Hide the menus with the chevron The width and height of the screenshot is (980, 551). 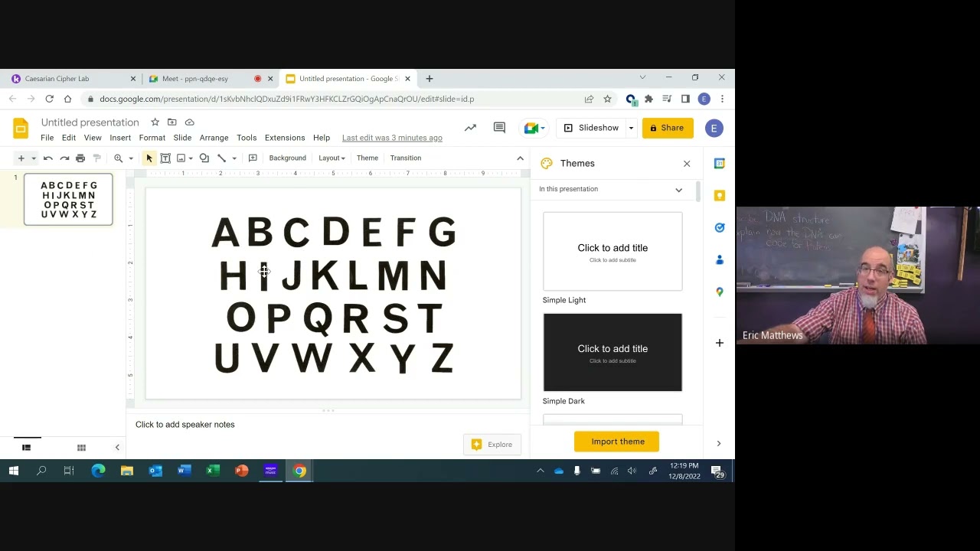(520, 158)
